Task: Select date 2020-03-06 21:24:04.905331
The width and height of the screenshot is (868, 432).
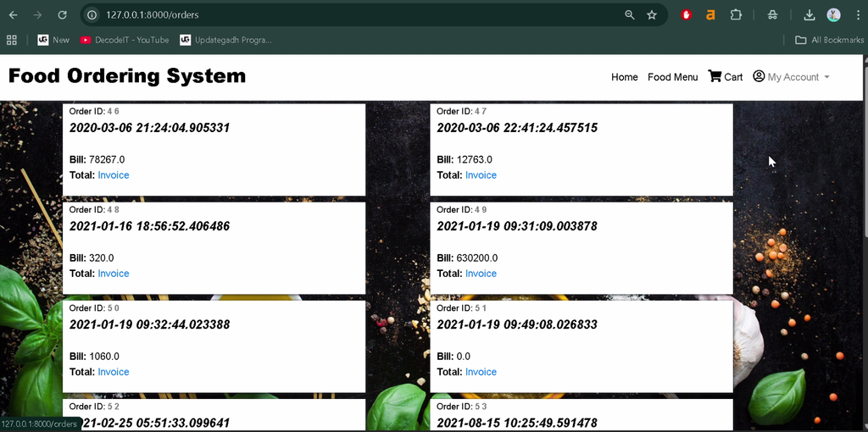Action: pyautogui.click(x=149, y=128)
